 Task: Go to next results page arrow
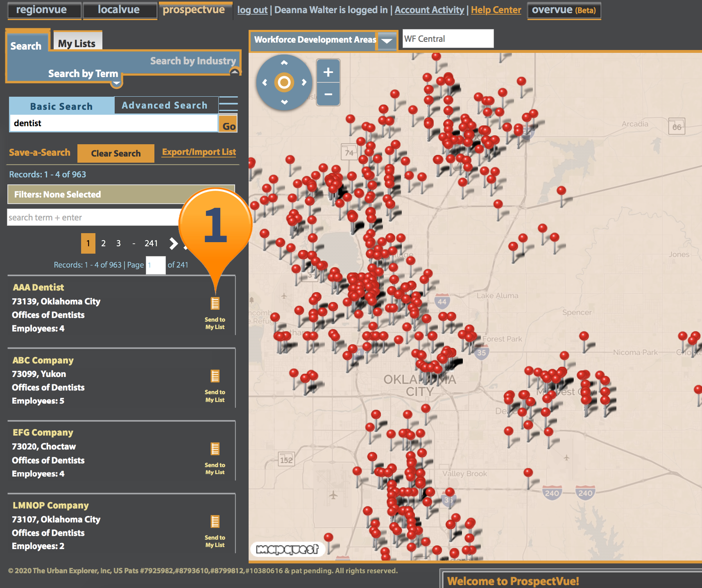tap(173, 243)
